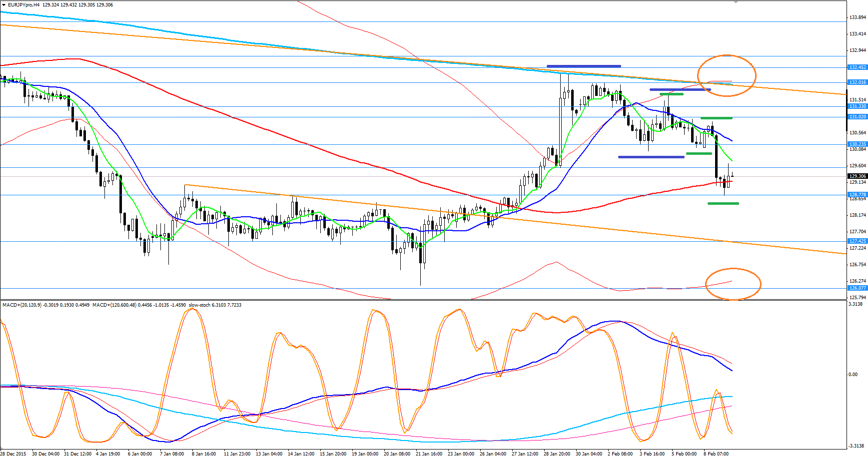Click the 8 Feb 07:00 time label
The height and width of the screenshot is (458, 868).
pos(716,454)
